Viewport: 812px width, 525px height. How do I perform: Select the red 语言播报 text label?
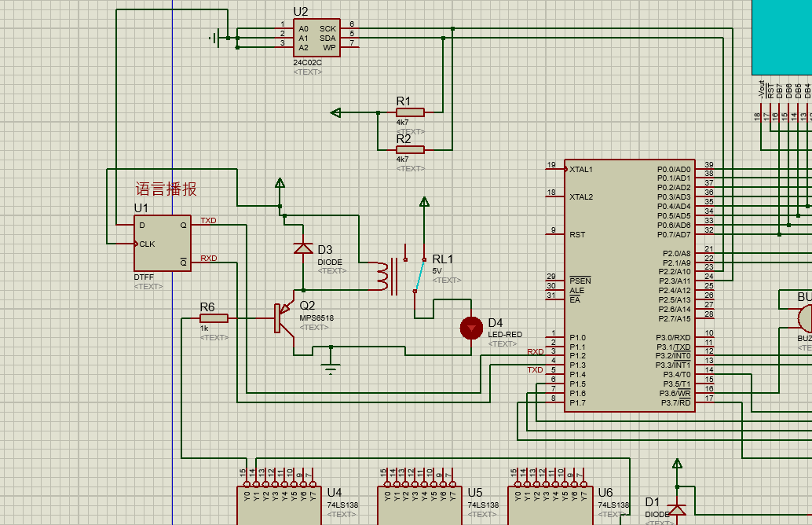tap(166, 189)
